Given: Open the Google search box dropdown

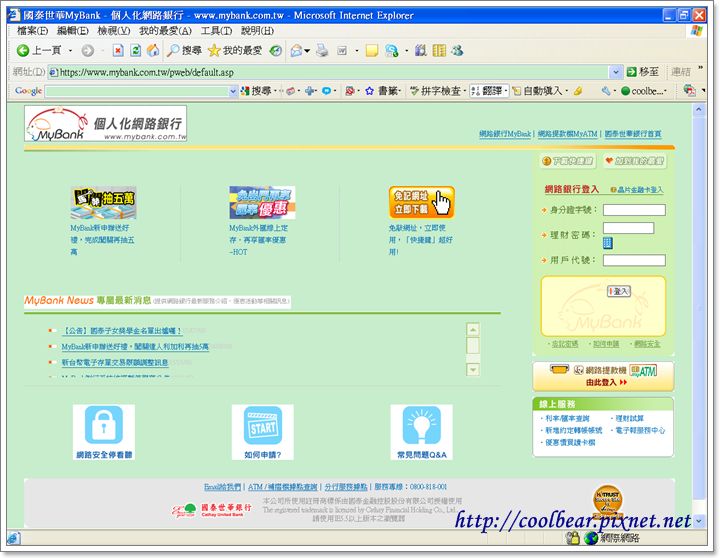Looking at the screenshot, I should point(233,91).
